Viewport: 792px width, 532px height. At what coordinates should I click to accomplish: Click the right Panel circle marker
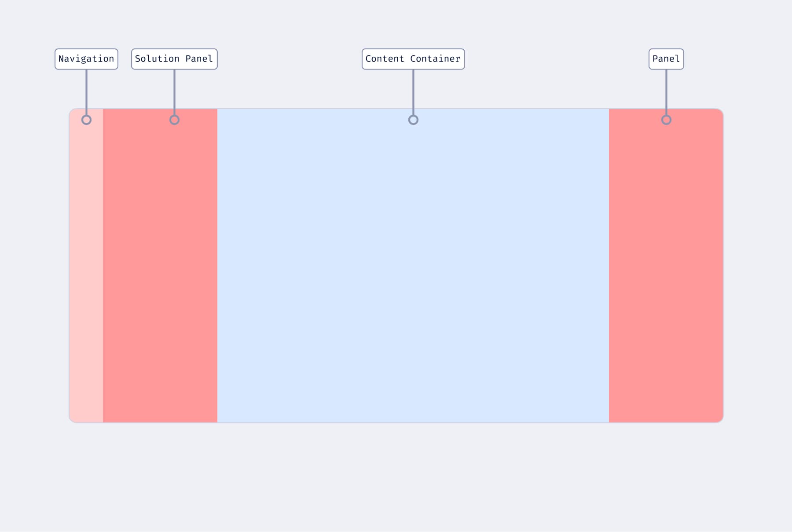(666, 120)
